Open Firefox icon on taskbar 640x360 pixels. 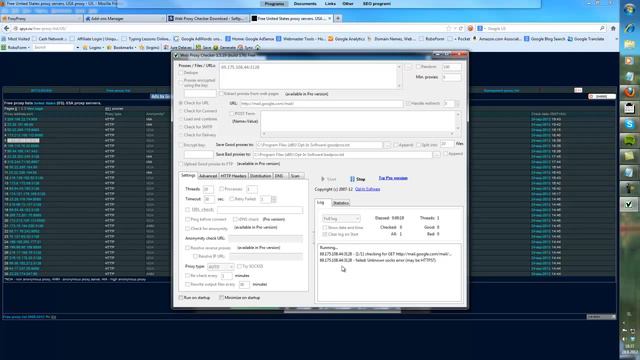click(629, 92)
